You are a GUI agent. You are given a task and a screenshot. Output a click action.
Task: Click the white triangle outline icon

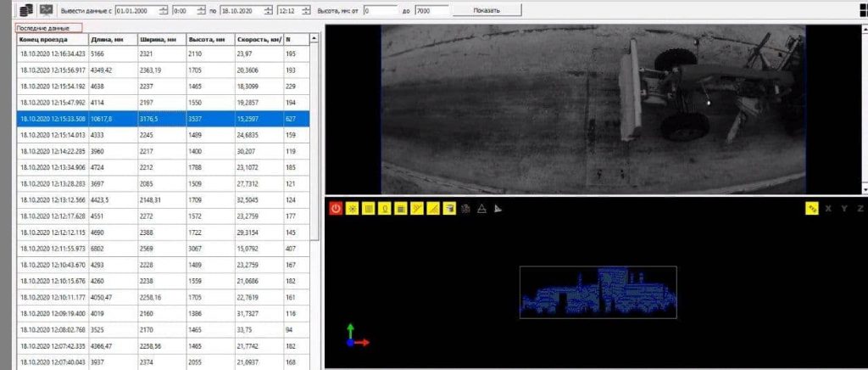pos(481,208)
